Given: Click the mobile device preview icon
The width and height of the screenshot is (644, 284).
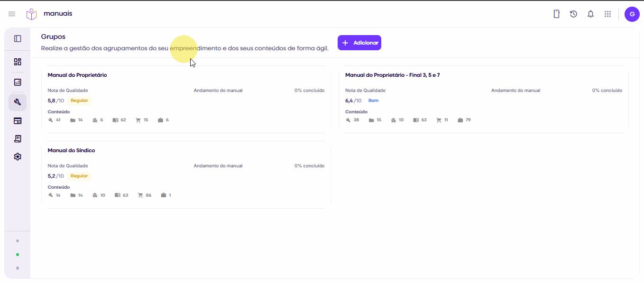Looking at the screenshot, I should click(557, 14).
